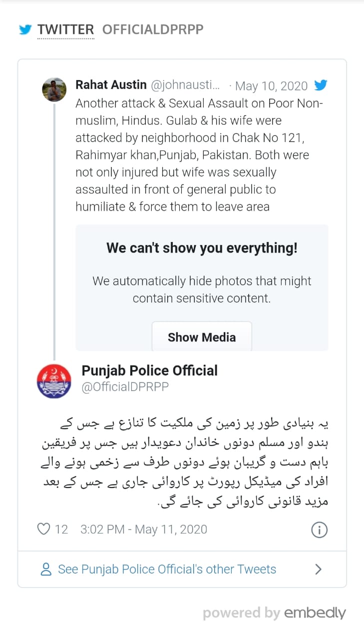Open the May 10, 2020 tweet date
The image size is (364, 640).
(271, 86)
